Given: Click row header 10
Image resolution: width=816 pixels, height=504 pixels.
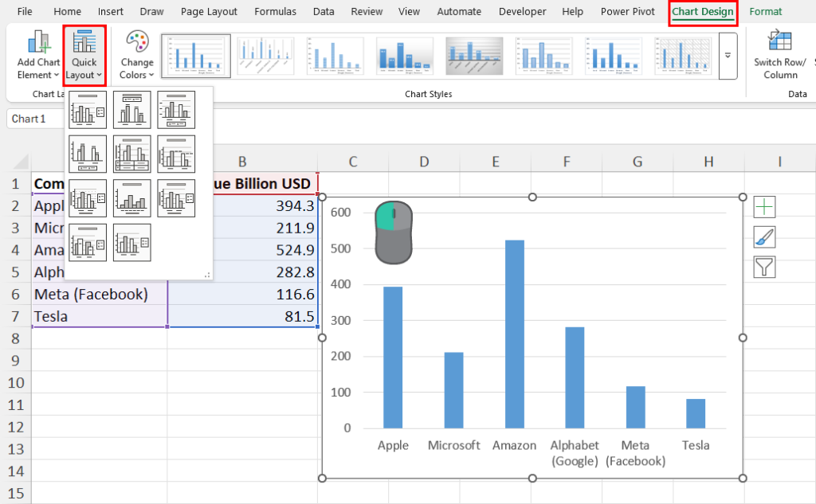Looking at the screenshot, I should pyautogui.click(x=16, y=383).
